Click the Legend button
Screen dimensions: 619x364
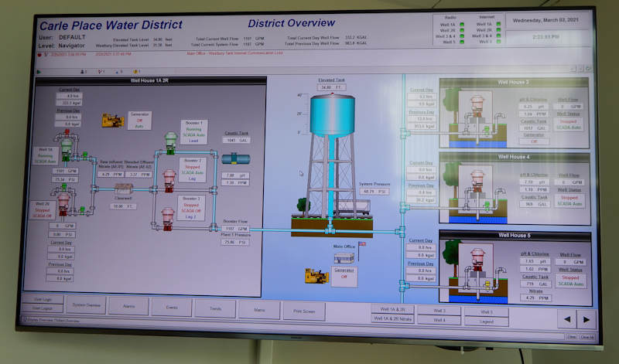coord(487,320)
